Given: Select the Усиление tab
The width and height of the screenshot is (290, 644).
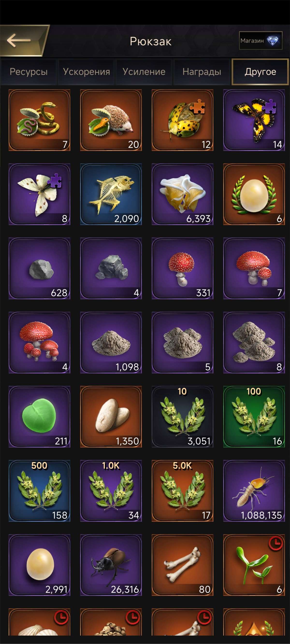Looking at the screenshot, I should click(144, 72).
